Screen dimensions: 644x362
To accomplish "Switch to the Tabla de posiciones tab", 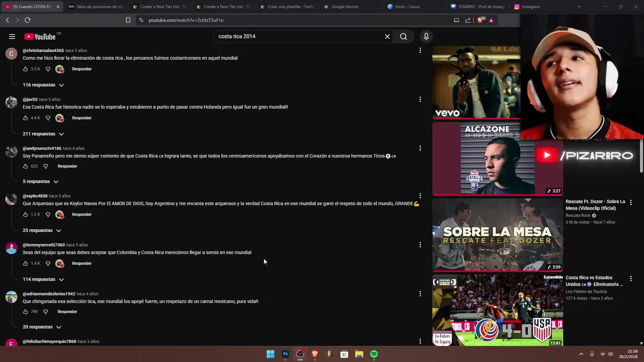I will 96,7.
